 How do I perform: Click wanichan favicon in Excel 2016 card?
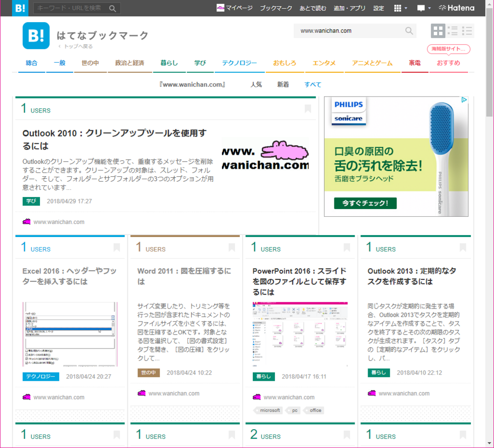point(27,397)
